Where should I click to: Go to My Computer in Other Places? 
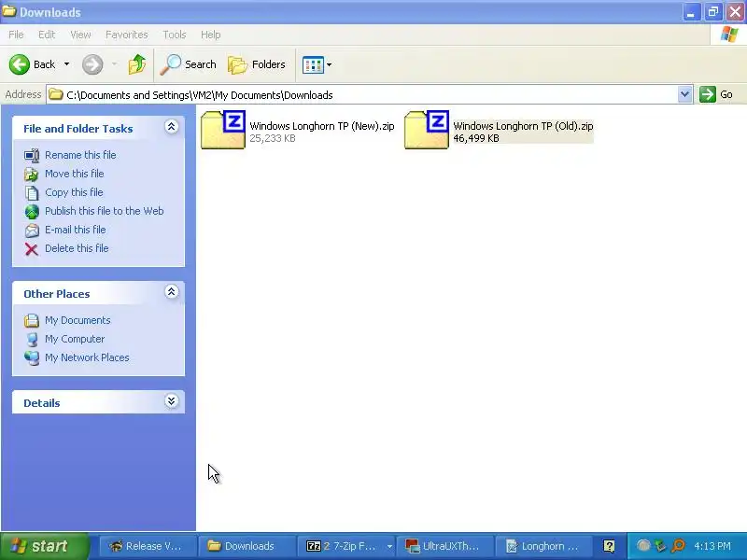click(75, 339)
